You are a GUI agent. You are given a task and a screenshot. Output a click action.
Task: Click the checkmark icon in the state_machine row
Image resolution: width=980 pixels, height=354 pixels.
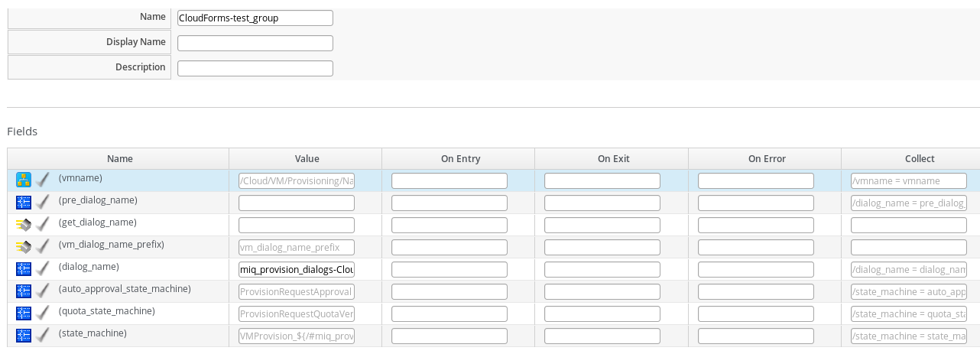click(x=44, y=336)
